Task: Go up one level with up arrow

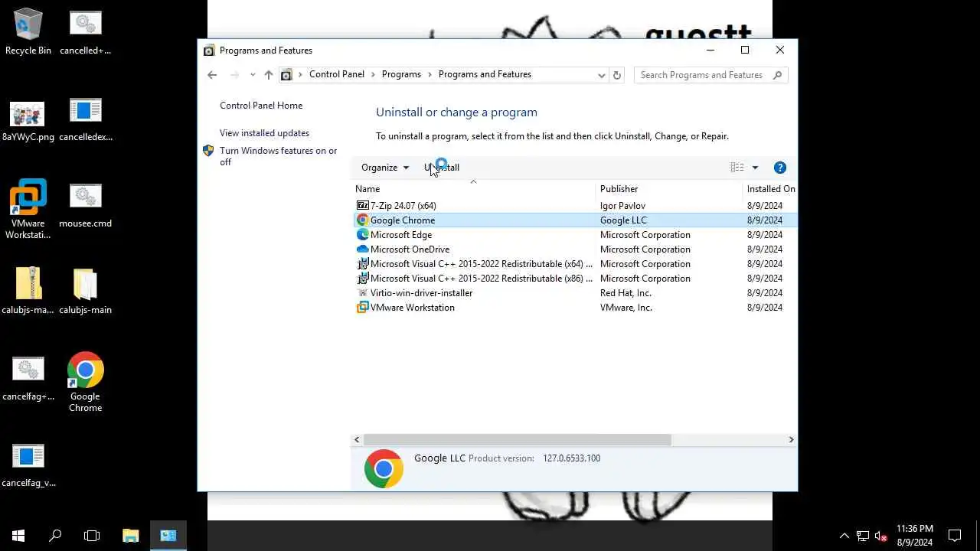Action: pyautogui.click(x=268, y=75)
